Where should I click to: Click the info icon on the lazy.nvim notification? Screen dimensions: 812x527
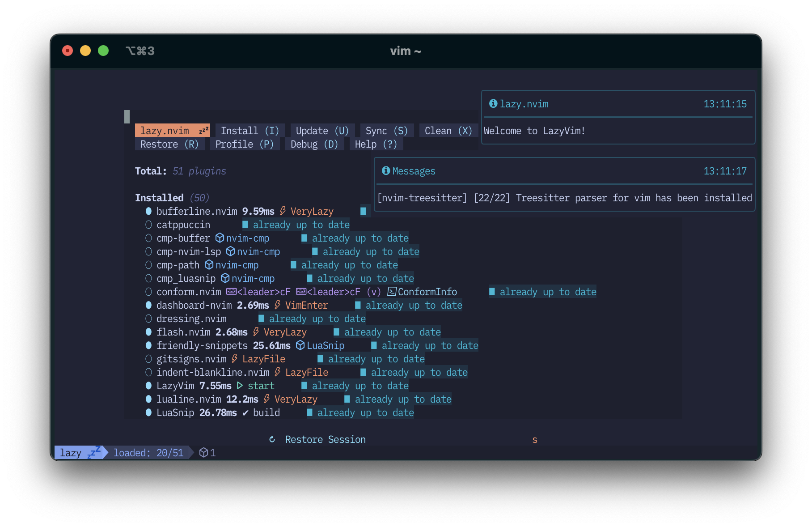[494, 103]
